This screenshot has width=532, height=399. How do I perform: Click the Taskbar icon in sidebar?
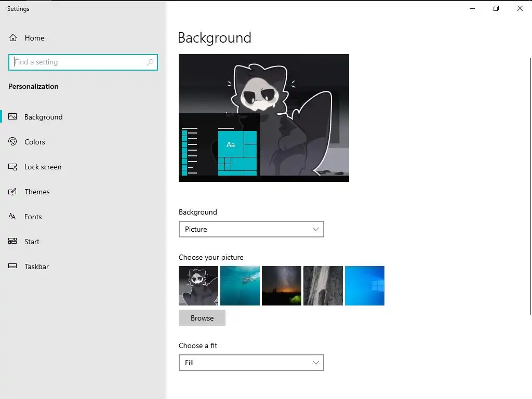coord(12,266)
